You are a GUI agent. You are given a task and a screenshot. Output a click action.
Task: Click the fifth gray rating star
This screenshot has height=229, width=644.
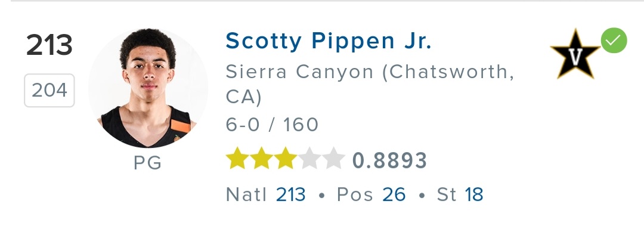(x=333, y=159)
